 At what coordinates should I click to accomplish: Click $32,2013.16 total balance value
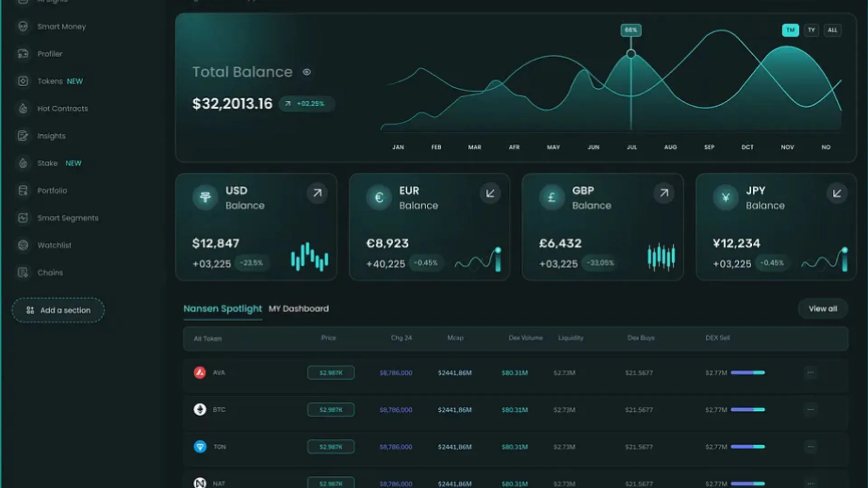click(x=232, y=103)
